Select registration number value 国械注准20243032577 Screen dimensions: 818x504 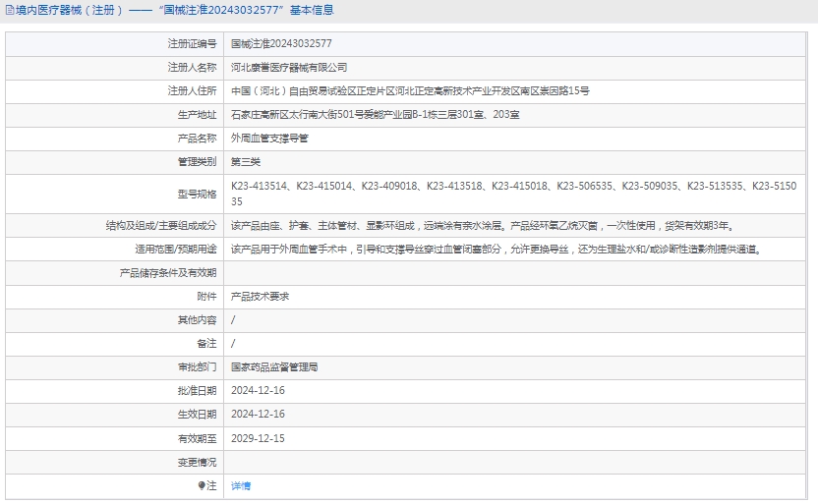(x=281, y=44)
